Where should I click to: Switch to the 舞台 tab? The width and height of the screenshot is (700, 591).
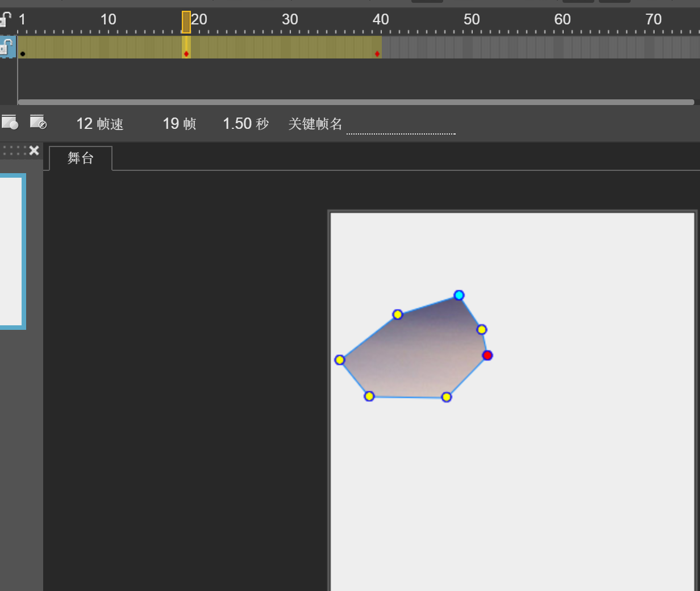click(80, 158)
